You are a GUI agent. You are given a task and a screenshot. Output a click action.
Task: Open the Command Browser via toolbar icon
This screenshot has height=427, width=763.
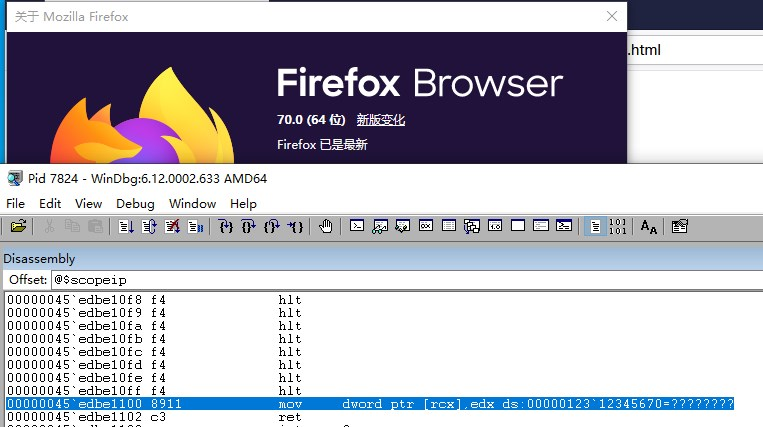(564, 226)
